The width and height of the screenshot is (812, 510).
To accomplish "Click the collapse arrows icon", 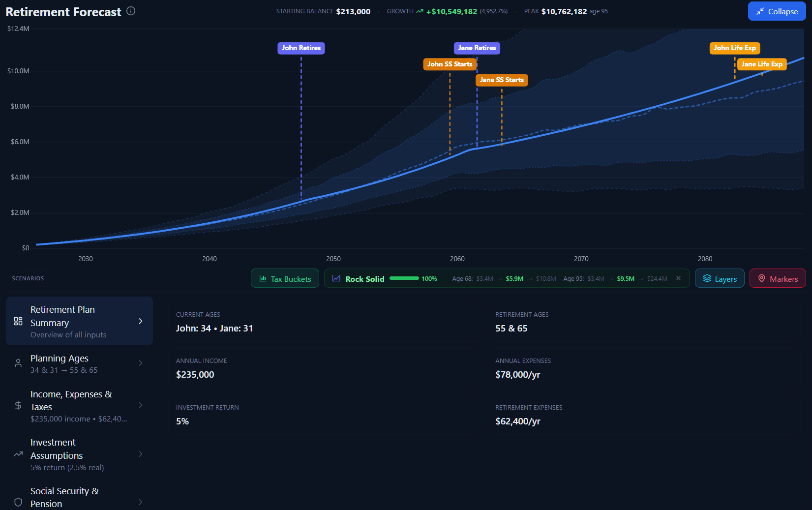I will click(760, 11).
